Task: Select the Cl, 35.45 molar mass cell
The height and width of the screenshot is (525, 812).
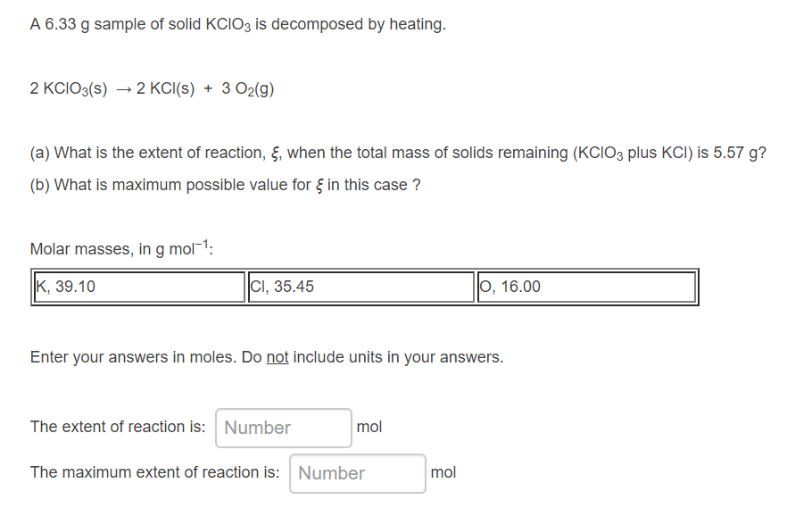Action: (361, 287)
